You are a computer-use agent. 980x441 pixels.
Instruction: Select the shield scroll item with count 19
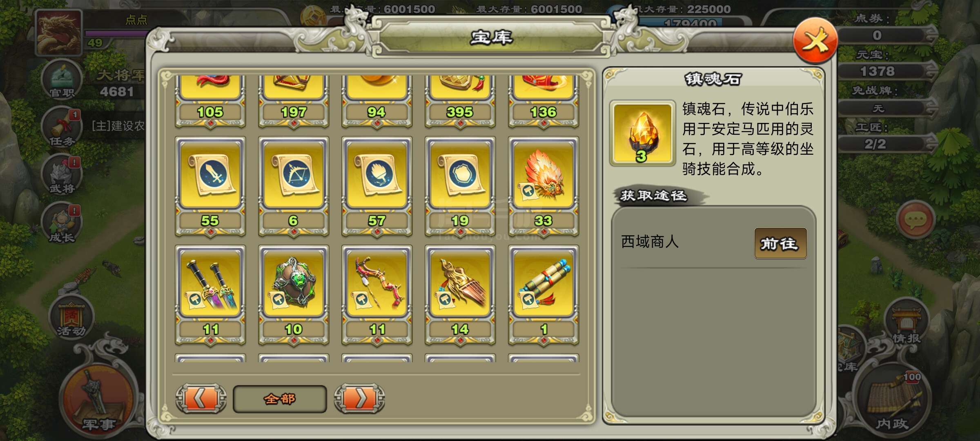coord(460,186)
